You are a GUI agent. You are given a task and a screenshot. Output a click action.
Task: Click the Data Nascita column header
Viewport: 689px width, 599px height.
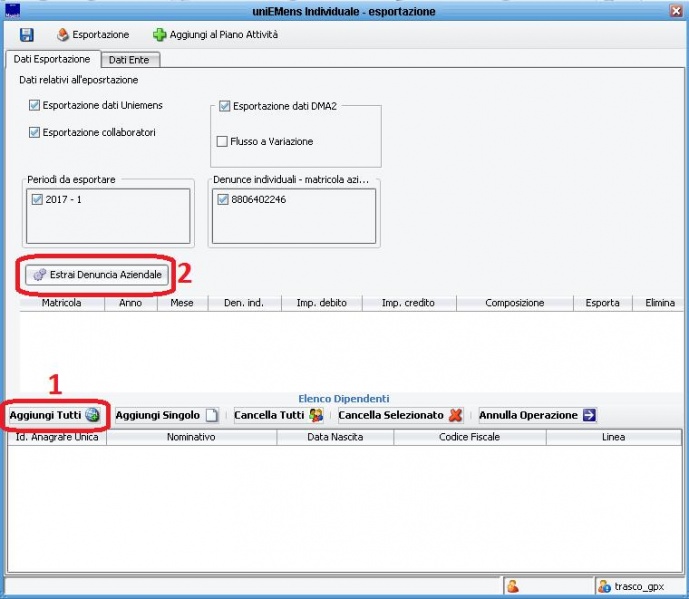click(335, 437)
